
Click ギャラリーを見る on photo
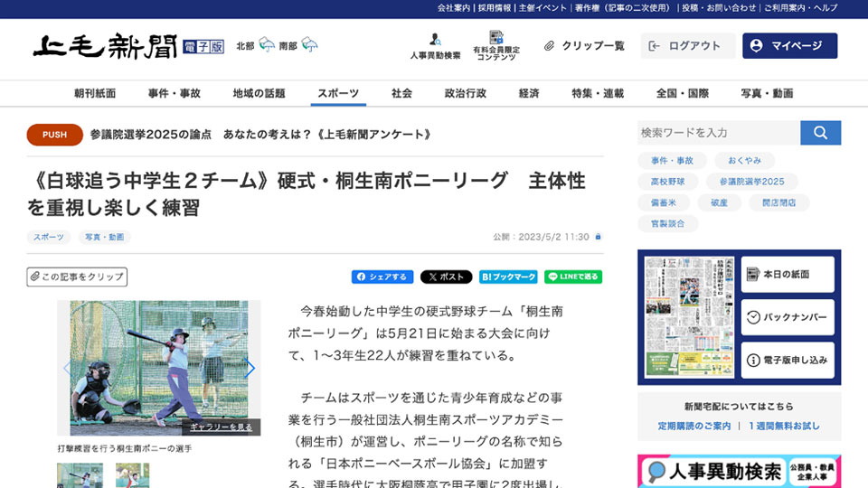[x=221, y=427]
